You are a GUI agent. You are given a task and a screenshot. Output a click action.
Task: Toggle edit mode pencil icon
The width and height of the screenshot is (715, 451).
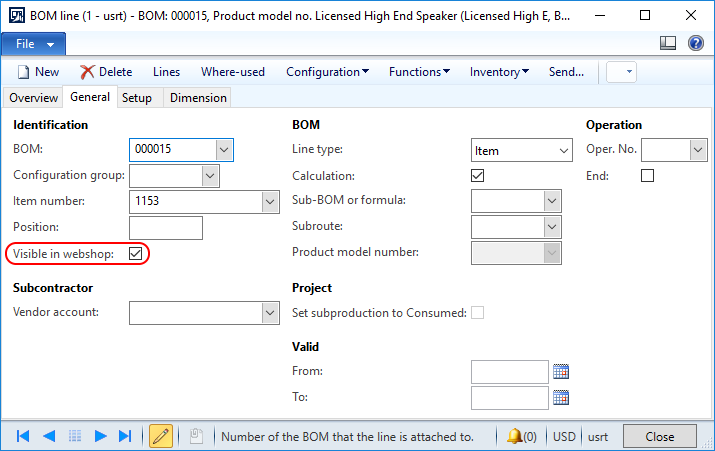tap(161, 436)
